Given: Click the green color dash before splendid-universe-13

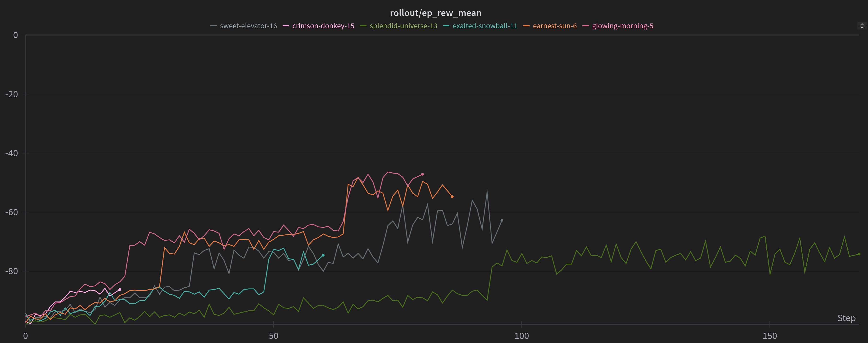Looking at the screenshot, I should pyautogui.click(x=363, y=26).
